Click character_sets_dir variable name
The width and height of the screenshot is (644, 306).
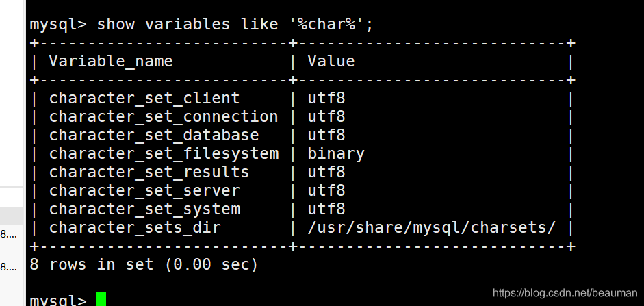tap(135, 227)
